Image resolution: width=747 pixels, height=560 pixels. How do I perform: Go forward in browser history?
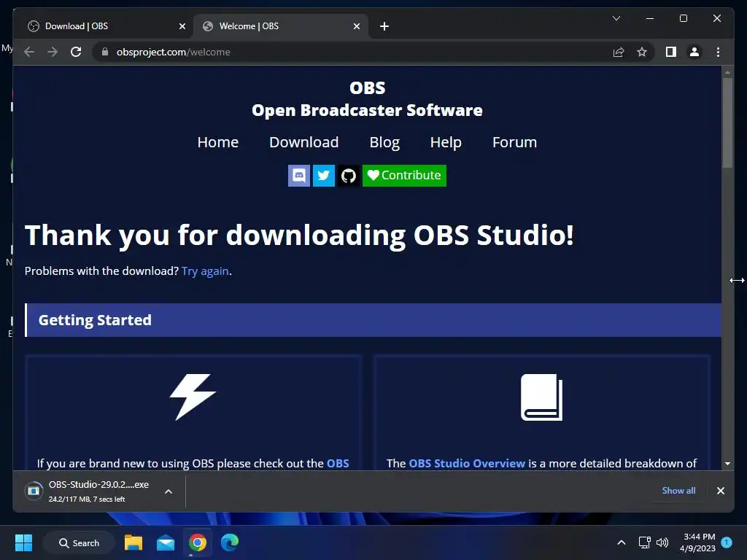53,52
